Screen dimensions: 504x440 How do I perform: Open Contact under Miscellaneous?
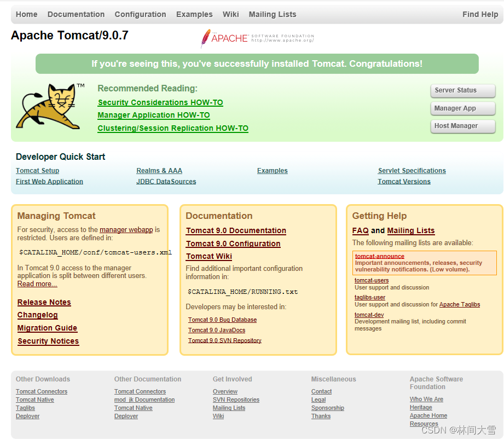tap(321, 392)
